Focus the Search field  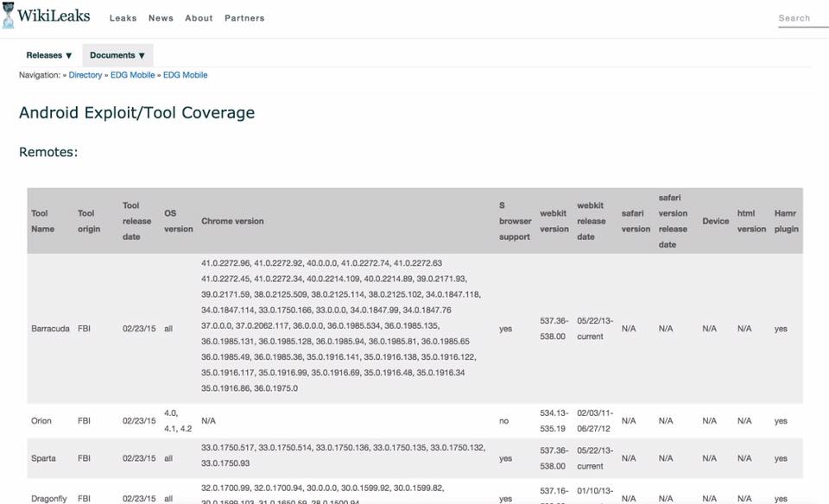tap(803, 18)
